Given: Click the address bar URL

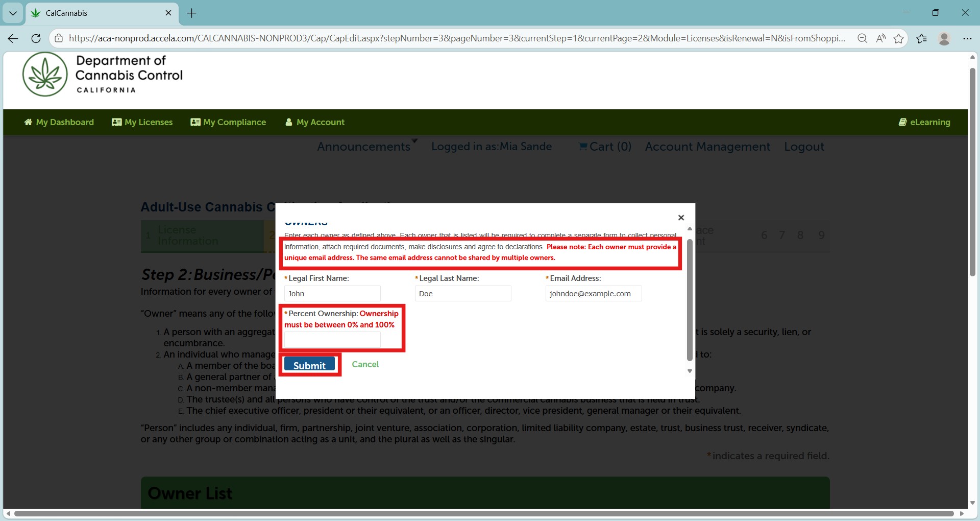Looking at the screenshot, I should pyautogui.click(x=457, y=38).
